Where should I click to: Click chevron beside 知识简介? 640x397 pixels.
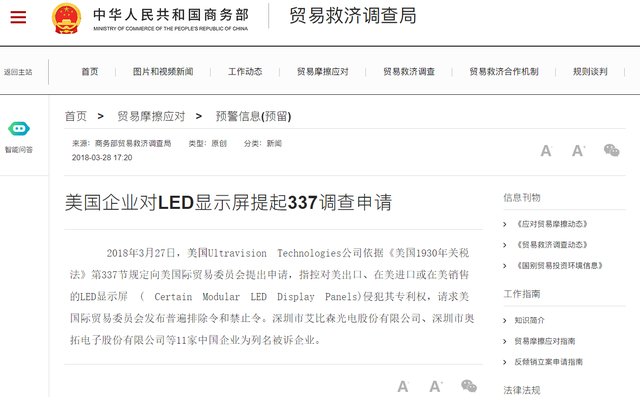point(505,321)
